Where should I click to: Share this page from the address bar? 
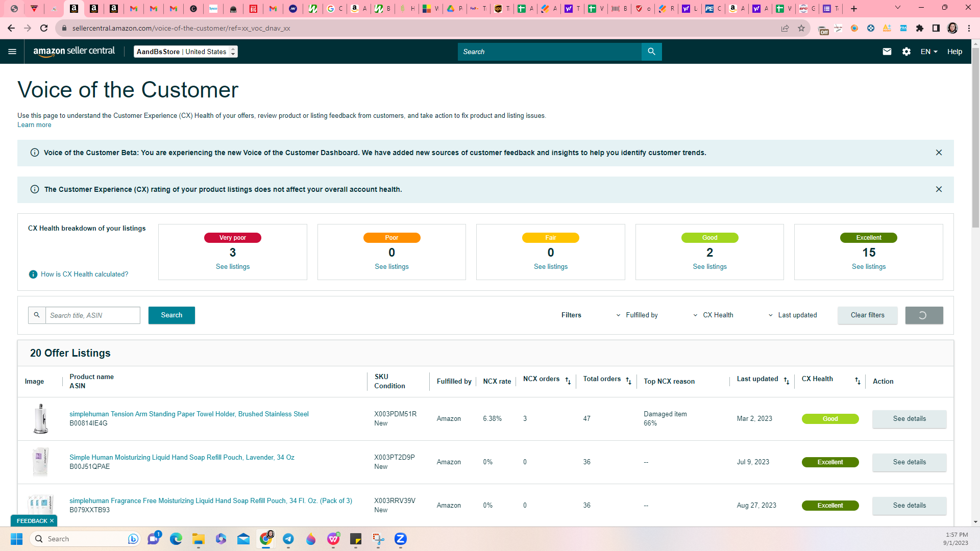pyautogui.click(x=785, y=28)
